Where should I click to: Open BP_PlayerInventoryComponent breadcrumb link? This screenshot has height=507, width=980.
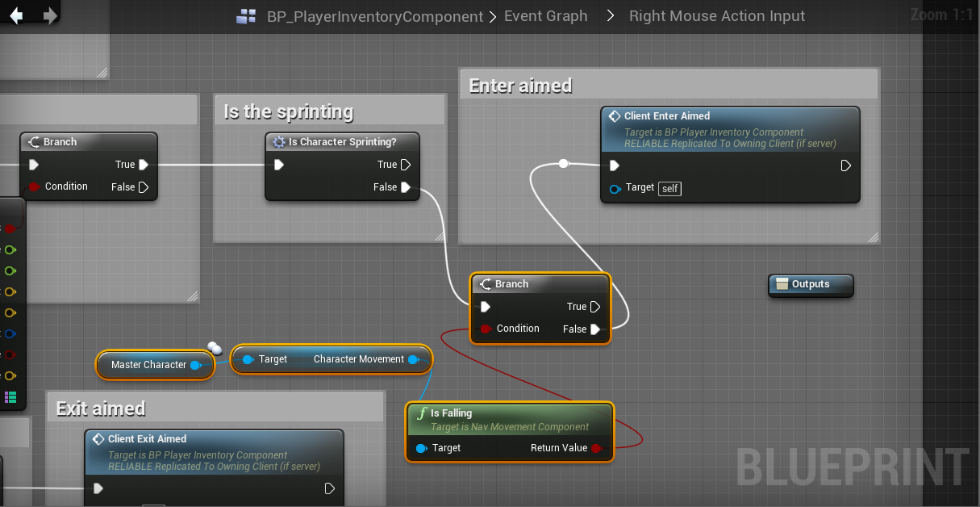coord(375,16)
